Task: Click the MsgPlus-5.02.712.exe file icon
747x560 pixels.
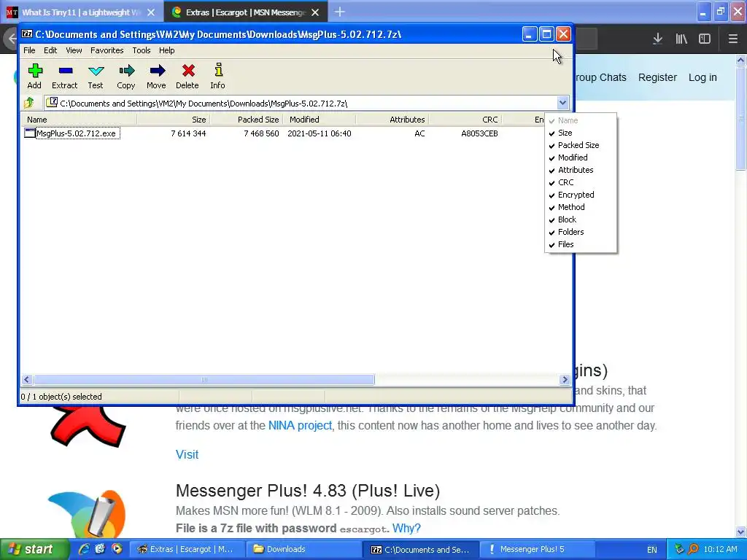Action: [29, 133]
